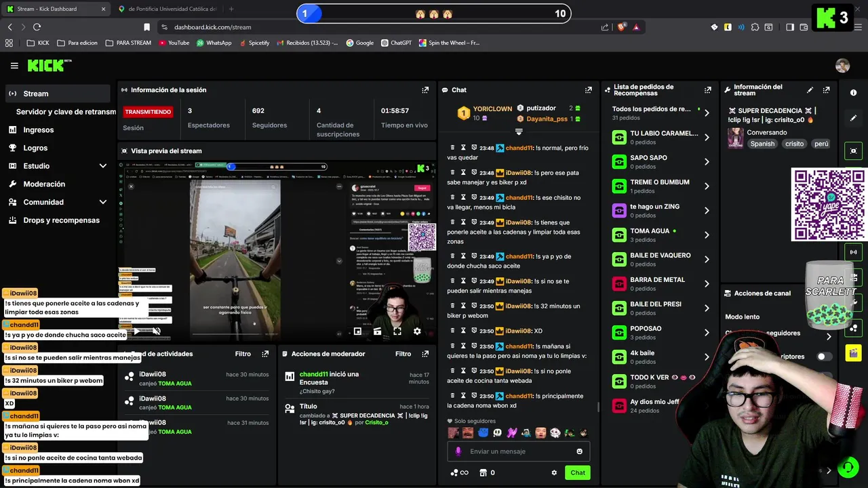The height and width of the screenshot is (488, 868).
Task: Click chandd11's username in moderator actions
Action: [x=314, y=374]
